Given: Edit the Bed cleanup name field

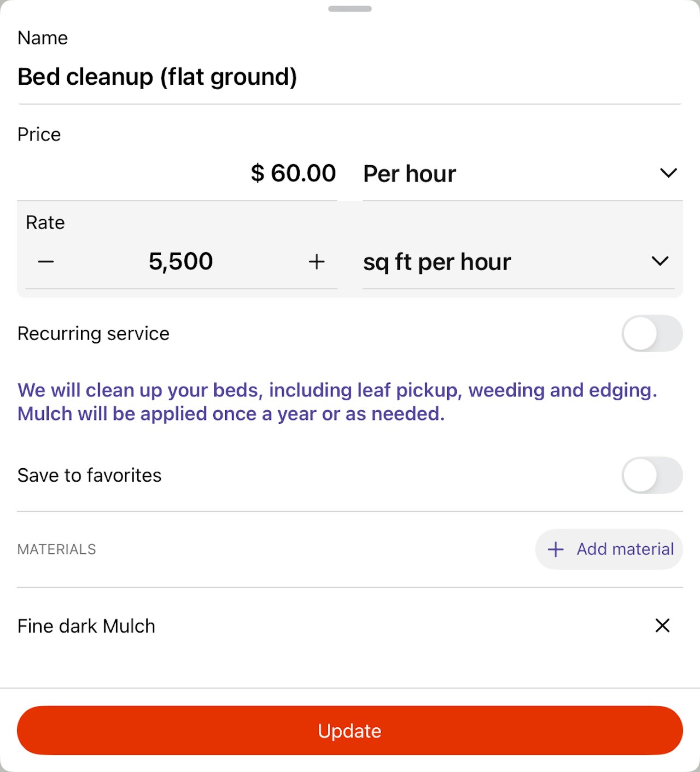Looking at the screenshot, I should tap(157, 77).
